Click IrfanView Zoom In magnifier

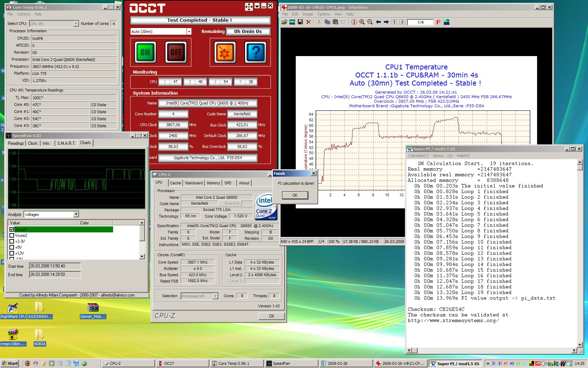[x=362, y=22]
